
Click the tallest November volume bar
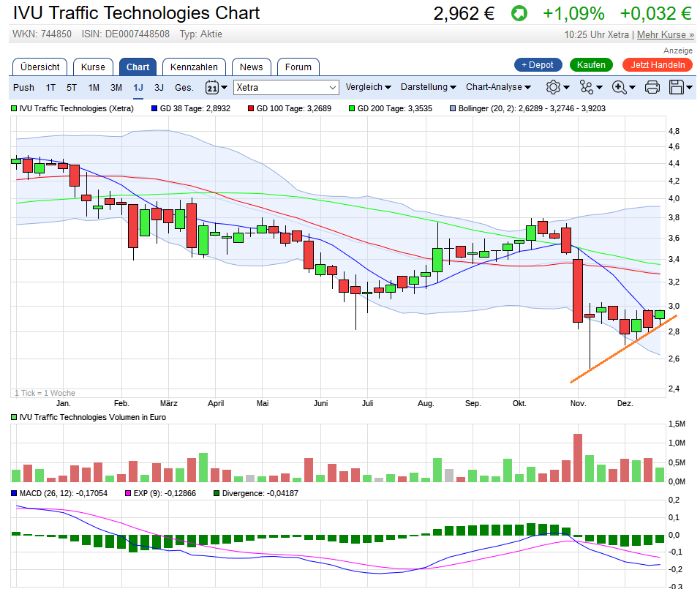tap(578, 458)
